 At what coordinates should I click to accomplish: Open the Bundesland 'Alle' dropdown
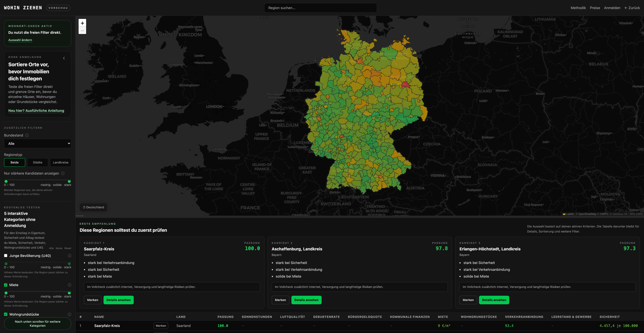[x=38, y=143]
